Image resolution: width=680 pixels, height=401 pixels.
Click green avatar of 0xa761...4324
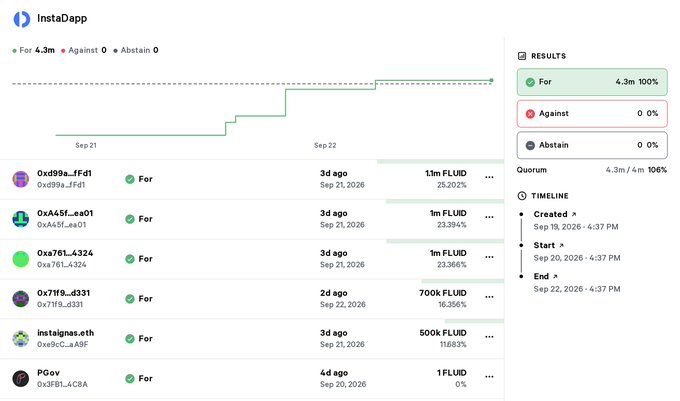20,259
